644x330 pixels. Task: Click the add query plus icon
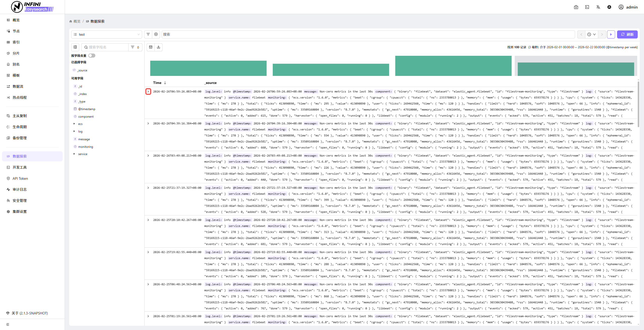(156, 34)
